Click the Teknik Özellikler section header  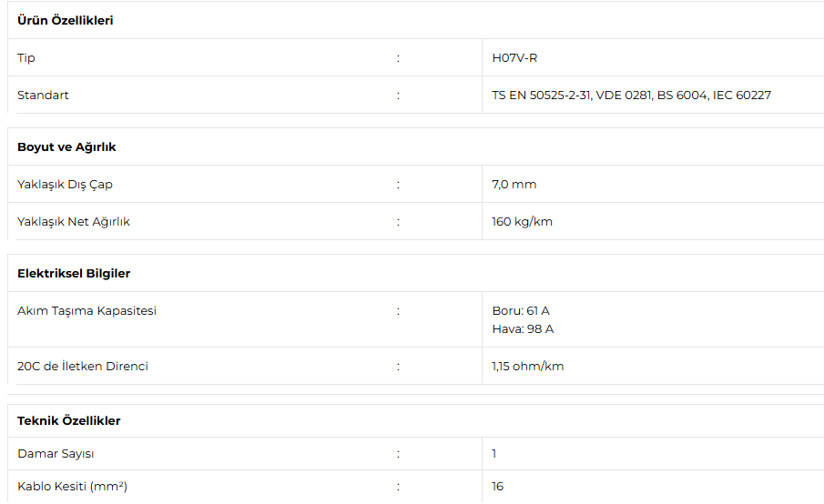coord(69,421)
